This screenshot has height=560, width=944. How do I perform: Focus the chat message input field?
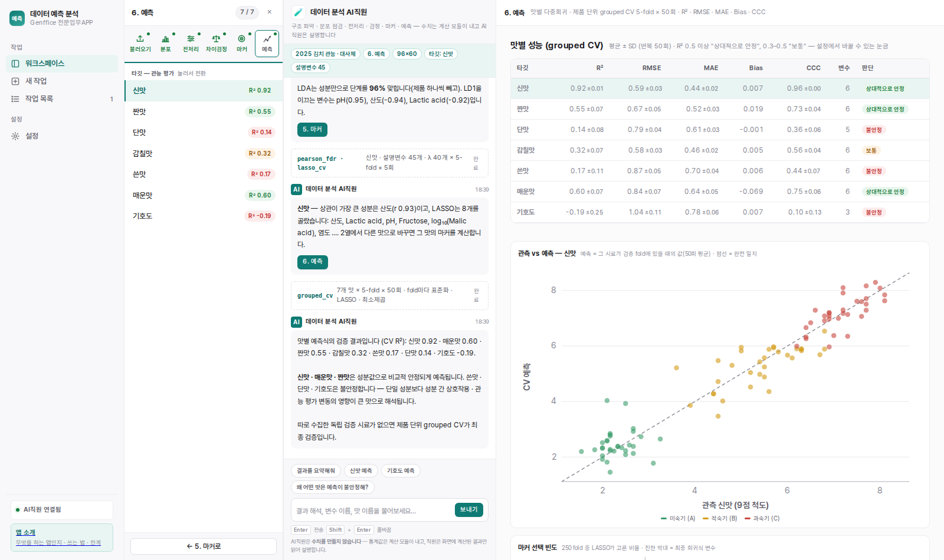(373, 510)
